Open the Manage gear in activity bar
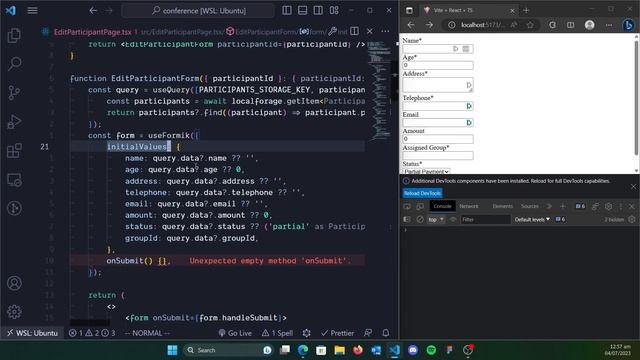Screen dimensions: 640x360 pyautogui.click(x=14, y=312)
